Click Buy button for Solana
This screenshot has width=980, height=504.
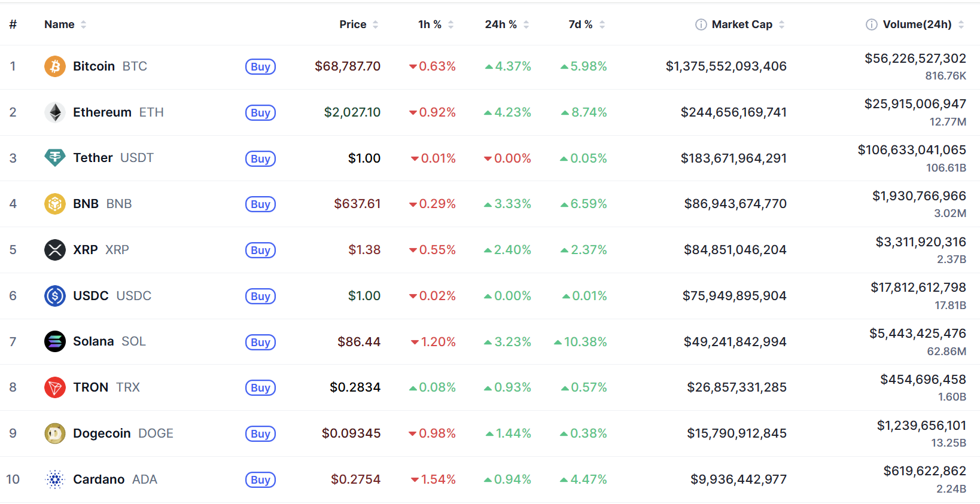pos(260,342)
